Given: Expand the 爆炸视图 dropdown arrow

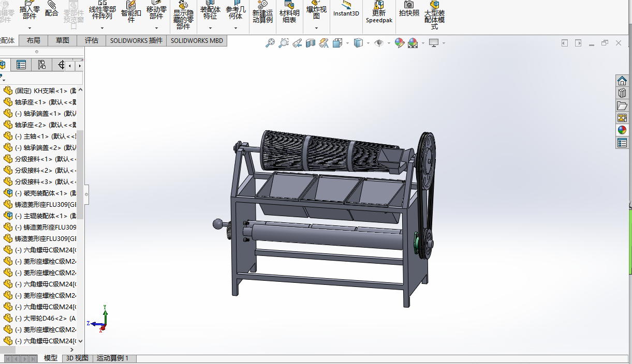Looking at the screenshot, I should pyautogui.click(x=316, y=28).
